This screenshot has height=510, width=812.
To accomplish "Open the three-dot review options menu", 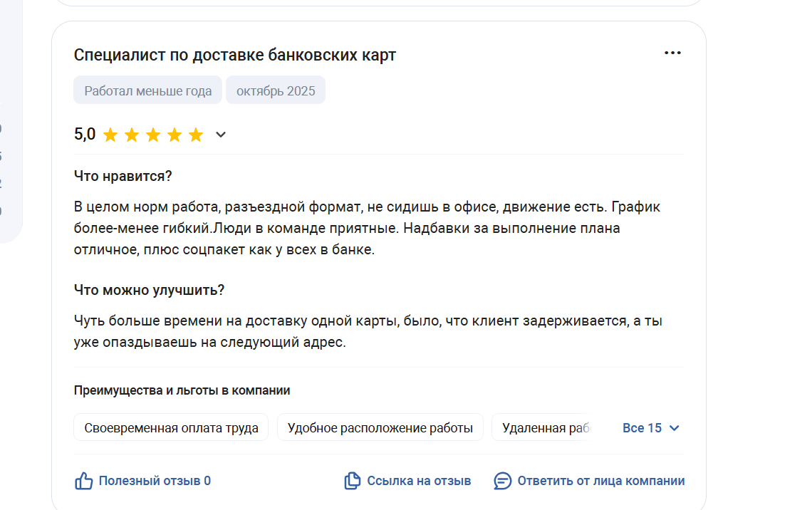I will coord(672,53).
